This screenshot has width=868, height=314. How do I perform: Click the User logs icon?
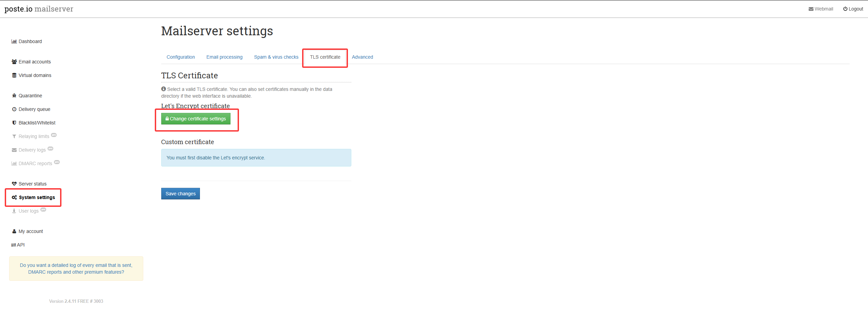tap(14, 211)
